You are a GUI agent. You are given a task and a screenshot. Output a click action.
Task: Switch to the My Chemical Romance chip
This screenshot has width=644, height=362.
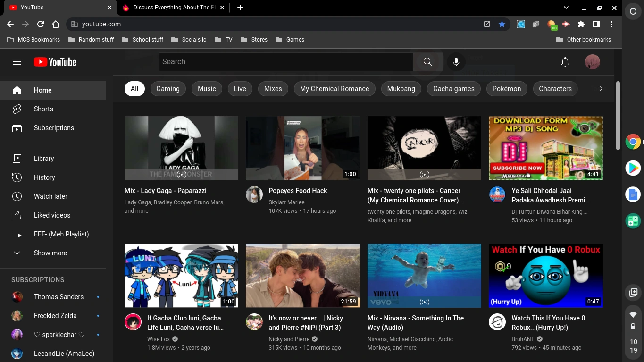pyautogui.click(x=334, y=89)
